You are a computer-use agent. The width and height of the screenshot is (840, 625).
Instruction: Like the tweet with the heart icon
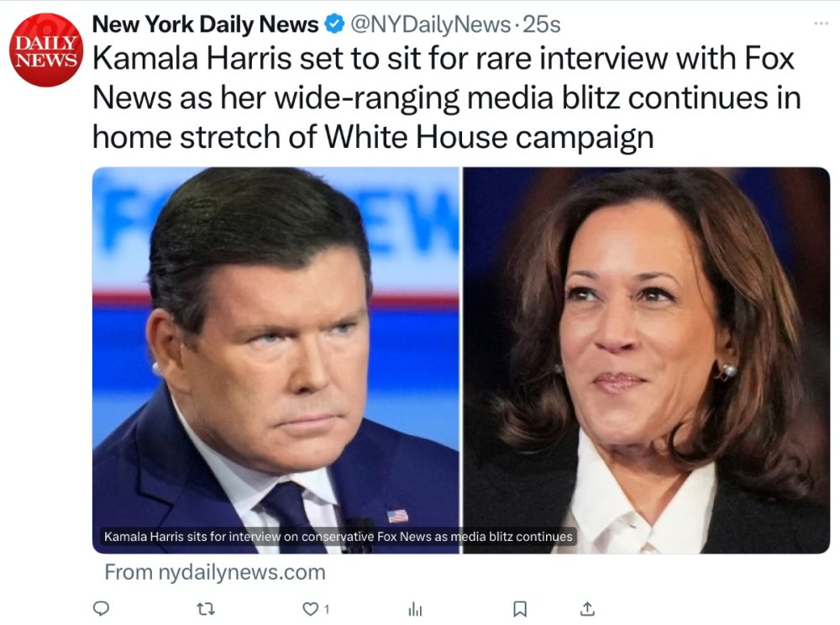311,608
